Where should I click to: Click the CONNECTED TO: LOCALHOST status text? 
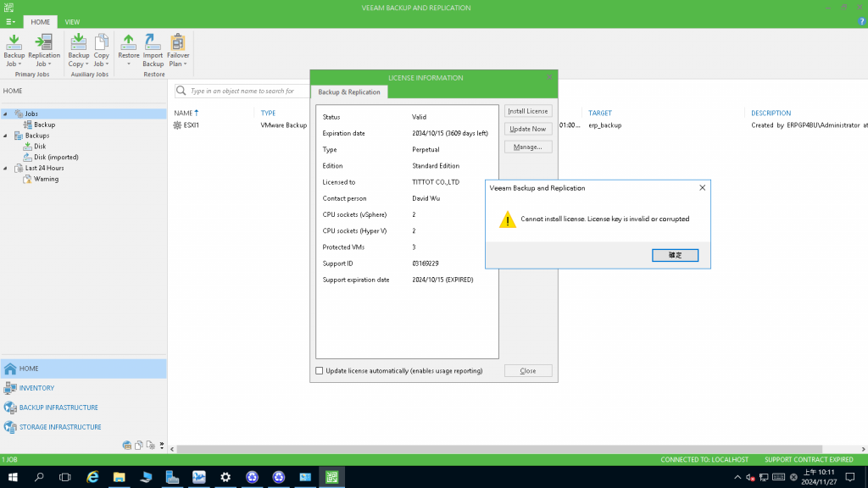click(704, 460)
